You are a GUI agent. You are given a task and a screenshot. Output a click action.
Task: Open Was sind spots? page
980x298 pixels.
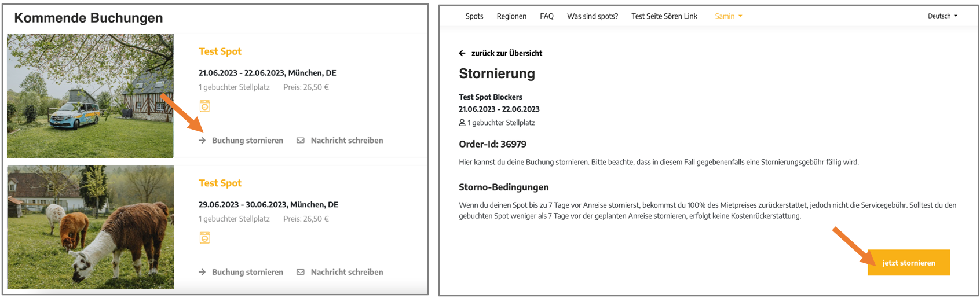(593, 16)
